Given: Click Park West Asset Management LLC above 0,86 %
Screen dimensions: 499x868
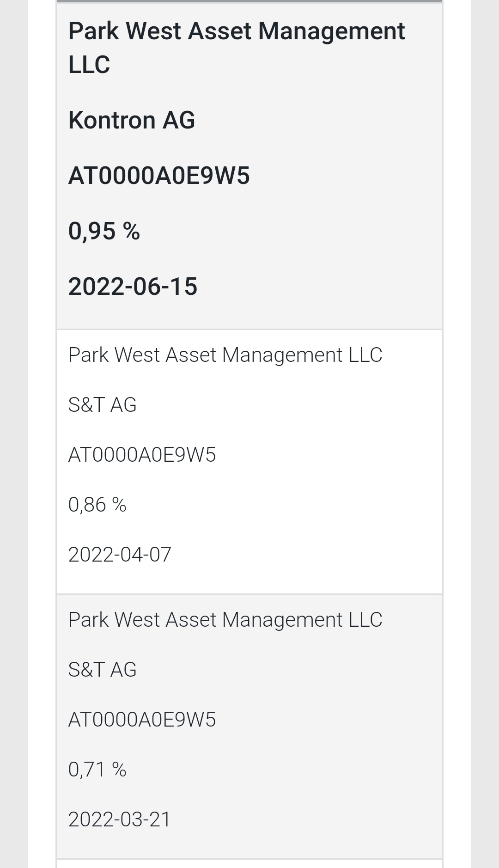Looking at the screenshot, I should tap(225, 355).
